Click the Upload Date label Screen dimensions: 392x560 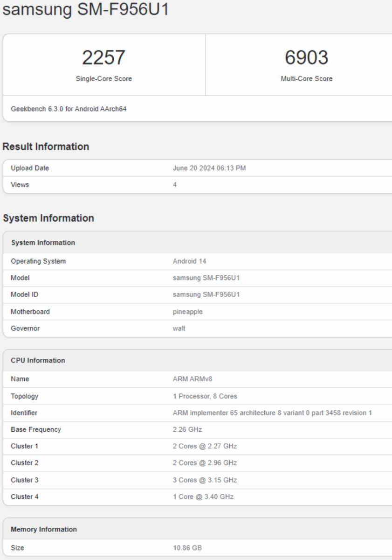[x=30, y=168]
